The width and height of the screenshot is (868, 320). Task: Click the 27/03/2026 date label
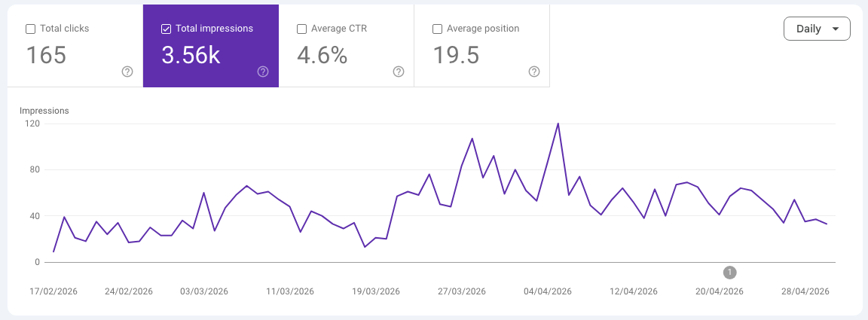click(x=462, y=291)
